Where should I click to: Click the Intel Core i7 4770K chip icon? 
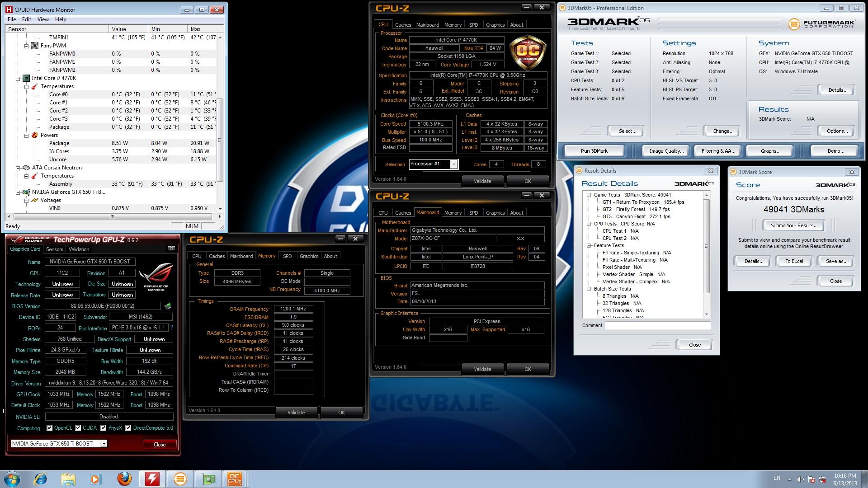point(26,78)
